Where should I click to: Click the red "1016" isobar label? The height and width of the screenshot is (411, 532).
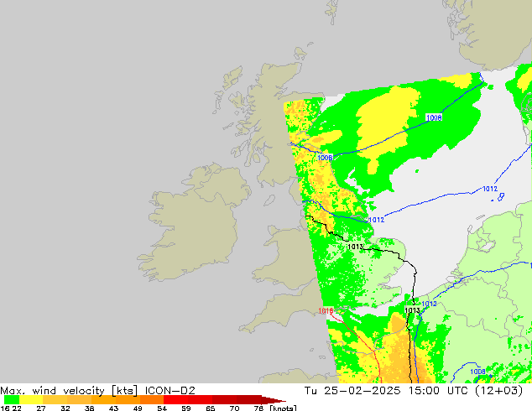(x=326, y=310)
